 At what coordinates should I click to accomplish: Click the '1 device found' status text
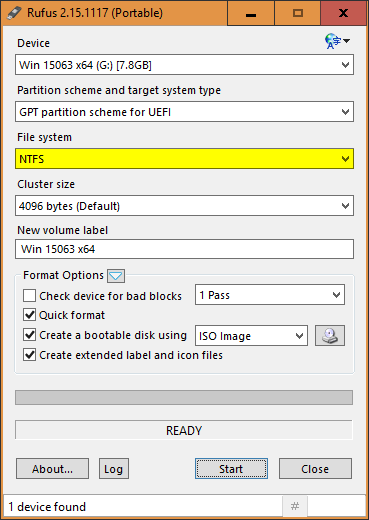coord(47,507)
